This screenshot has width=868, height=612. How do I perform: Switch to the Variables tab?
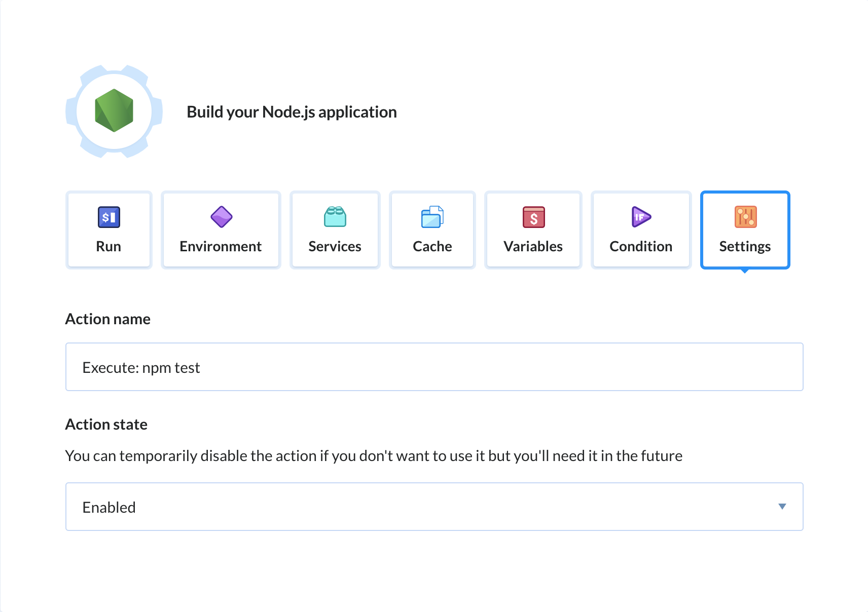click(x=533, y=230)
